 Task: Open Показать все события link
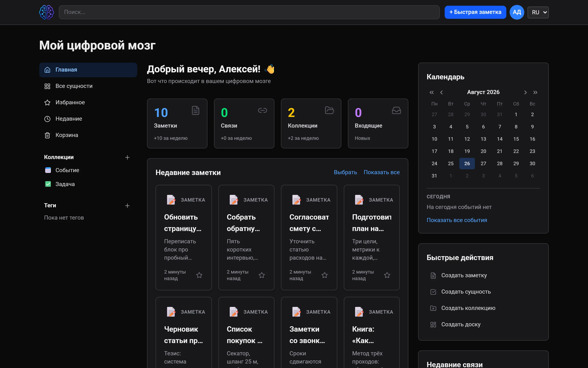tap(457, 220)
